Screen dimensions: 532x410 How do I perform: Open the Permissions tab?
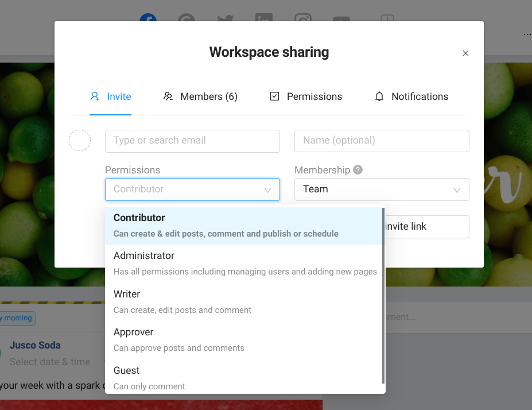pyautogui.click(x=306, y=96)
